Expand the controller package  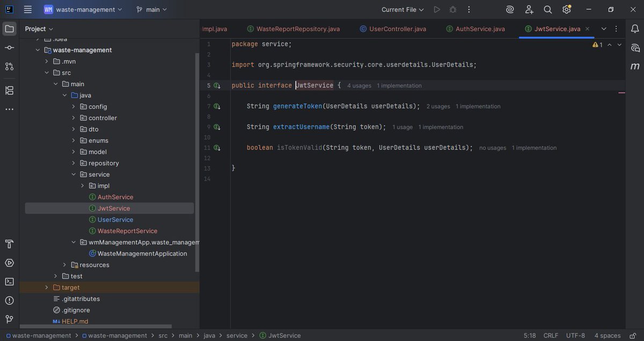tap(74, 118)
